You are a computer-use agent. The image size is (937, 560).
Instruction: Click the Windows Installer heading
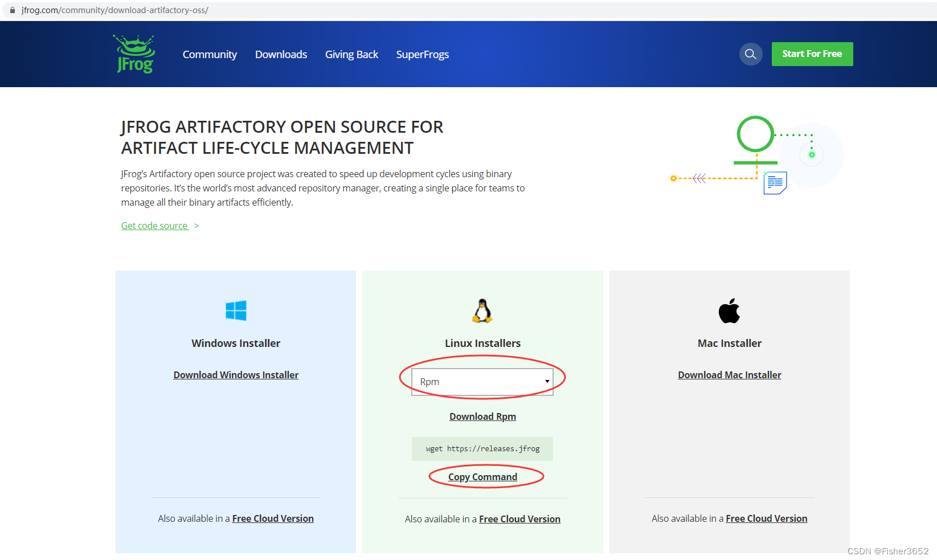tap(236, 343)
